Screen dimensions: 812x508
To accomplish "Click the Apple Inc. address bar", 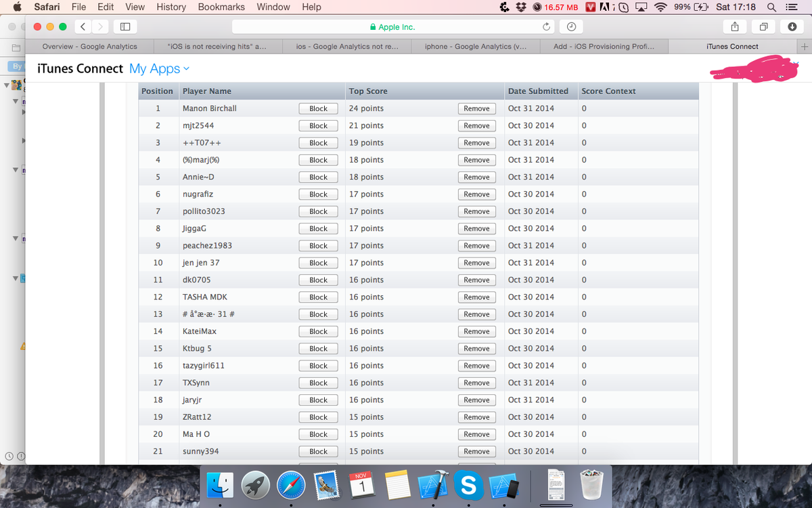I will (x=392, y=27).
